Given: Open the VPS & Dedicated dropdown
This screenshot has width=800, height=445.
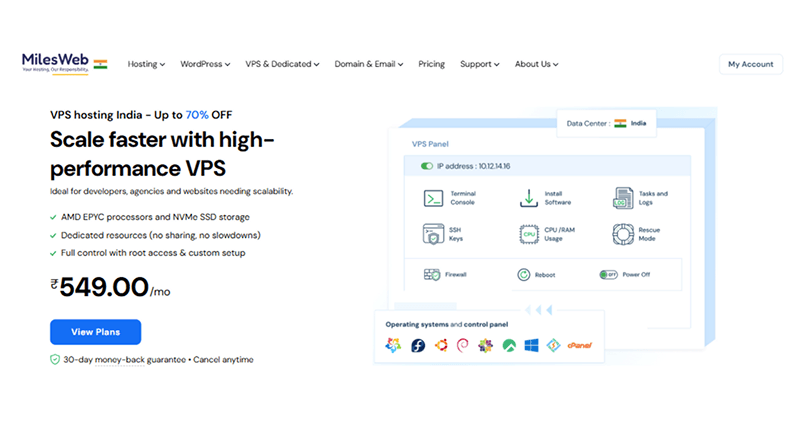Looking at the screenshot, I should (282, 64).
